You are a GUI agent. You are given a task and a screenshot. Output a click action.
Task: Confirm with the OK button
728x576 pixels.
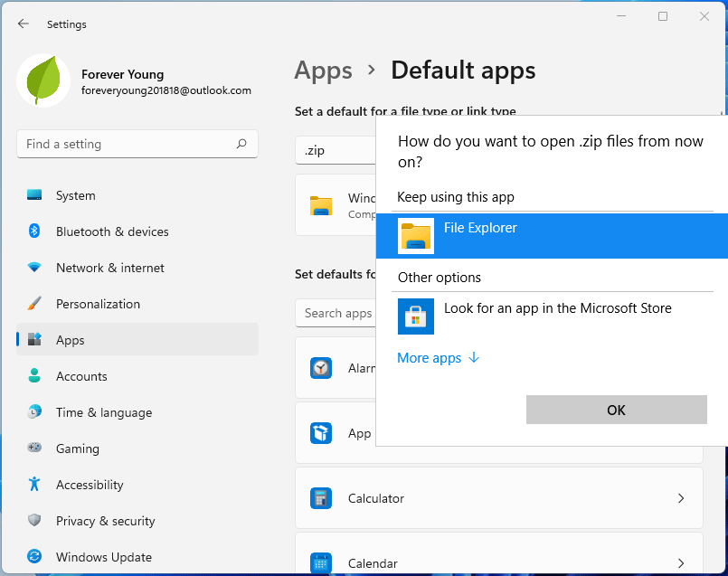(x=616, y=410)
